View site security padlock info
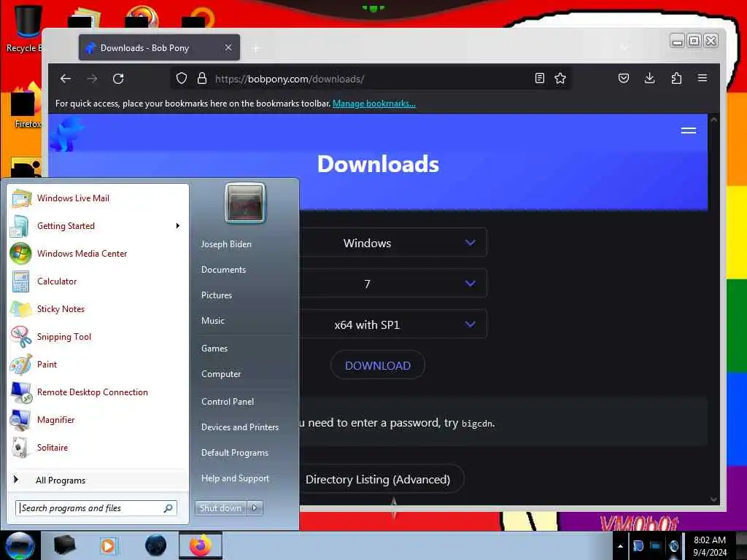The image size is (747, 560). click(x=202, y=78)
